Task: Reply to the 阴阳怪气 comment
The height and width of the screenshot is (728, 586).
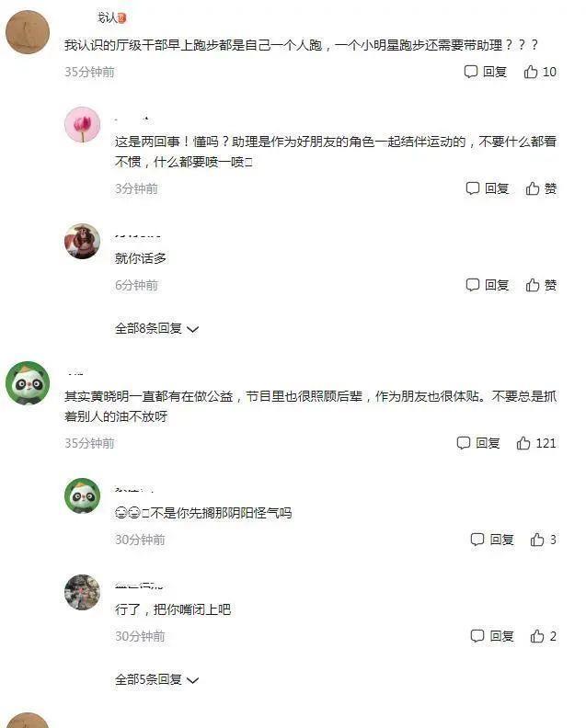Action: [x=491, y=540]
